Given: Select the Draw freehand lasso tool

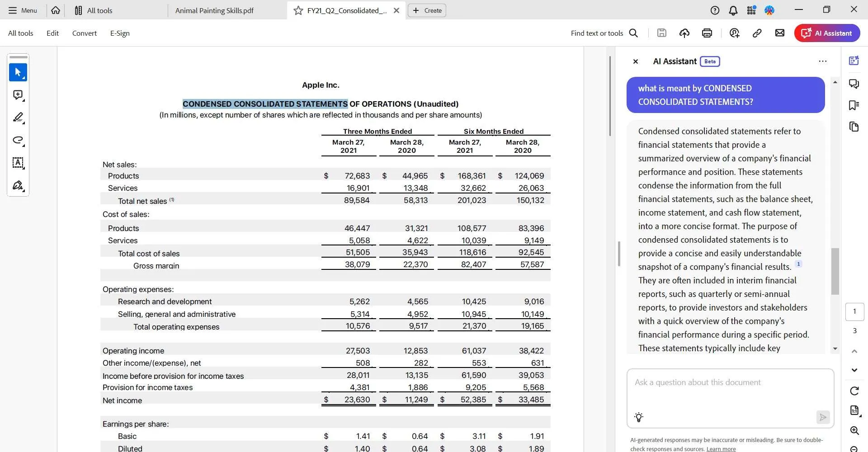Looking at the screenshot, I should tap(18, 140).
